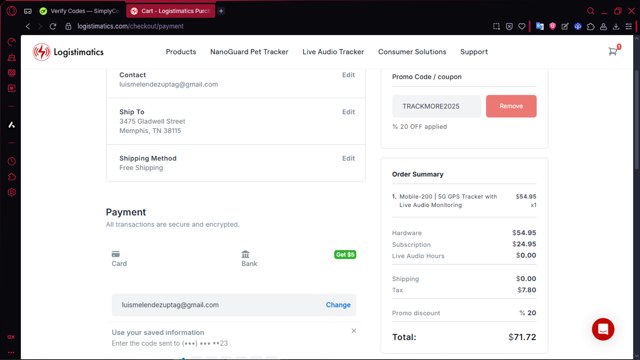Take a snapshot with the toolbar snapshot icon
Screen dimensions: 640x360
tap(496, 27)
